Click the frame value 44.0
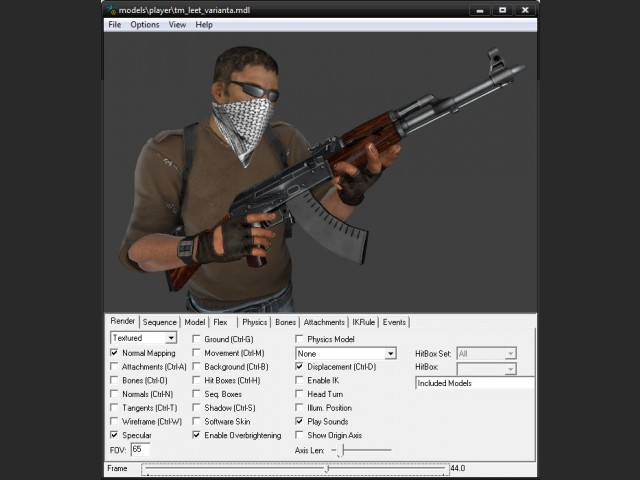The width and height of the screenshot is (640, 480). click(x=458, y=468)
